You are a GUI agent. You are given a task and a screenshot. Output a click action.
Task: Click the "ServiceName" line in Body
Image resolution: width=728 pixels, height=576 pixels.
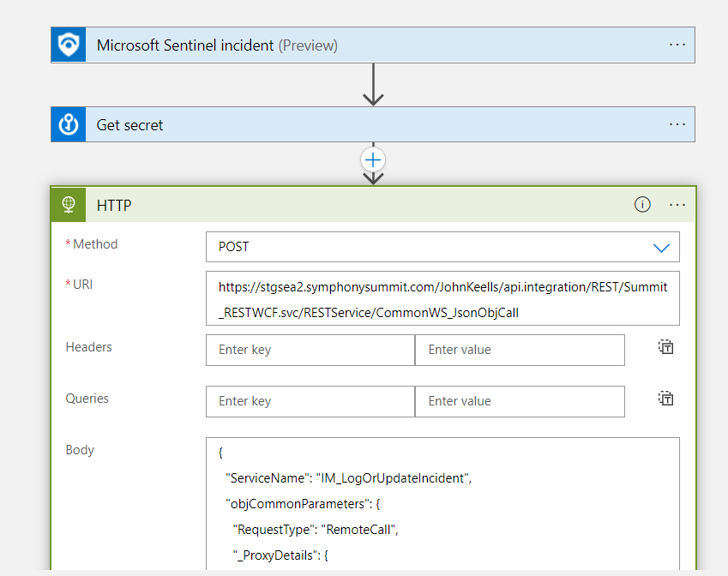(x=348, y=478)
